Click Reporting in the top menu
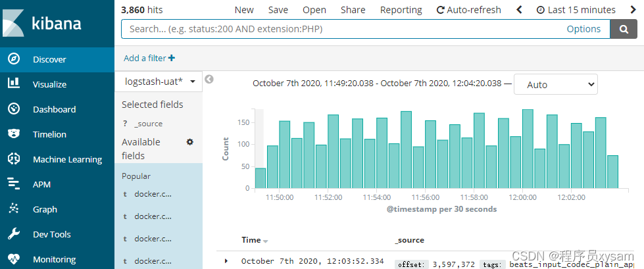Screen dimensions: 644x269 (401, 10)
